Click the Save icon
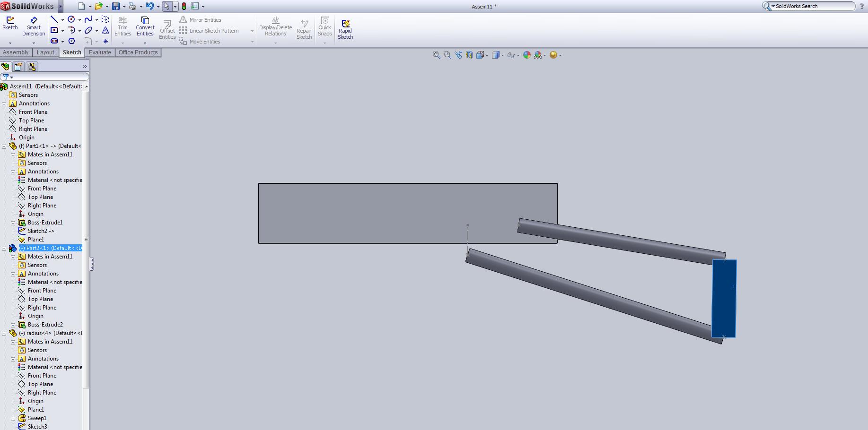 (x=115, y=6)
